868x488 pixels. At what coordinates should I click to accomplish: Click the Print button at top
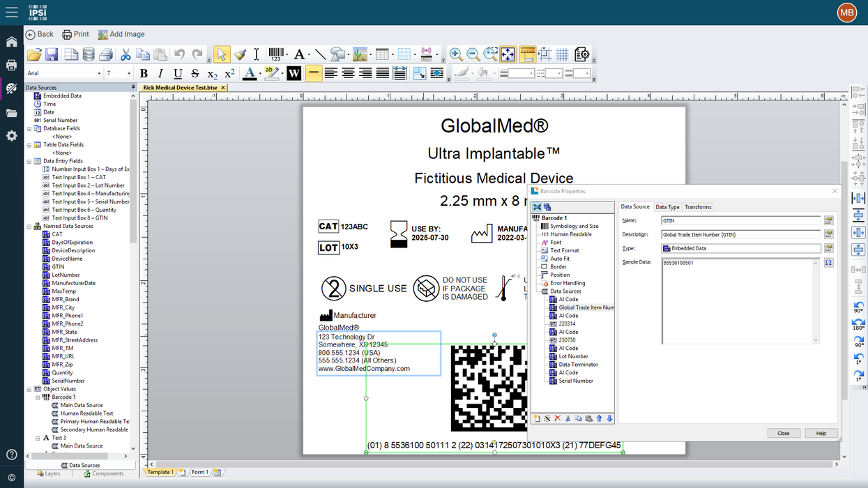pyautogui.click(x=76, y=34)
